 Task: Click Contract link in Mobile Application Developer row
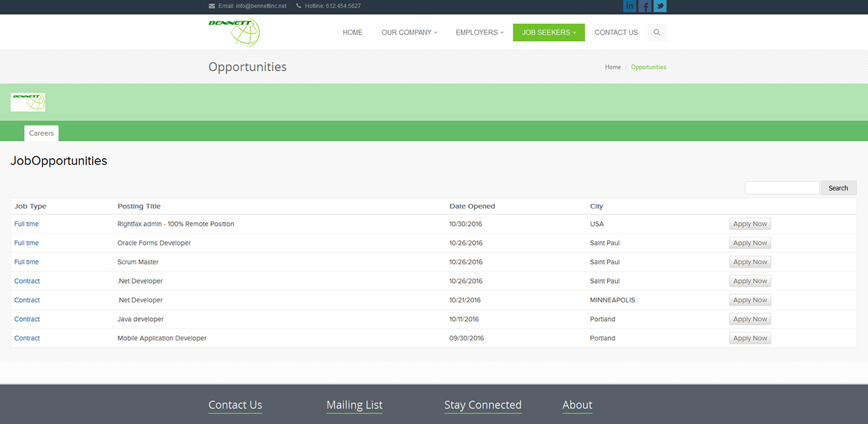click(27, 338)
